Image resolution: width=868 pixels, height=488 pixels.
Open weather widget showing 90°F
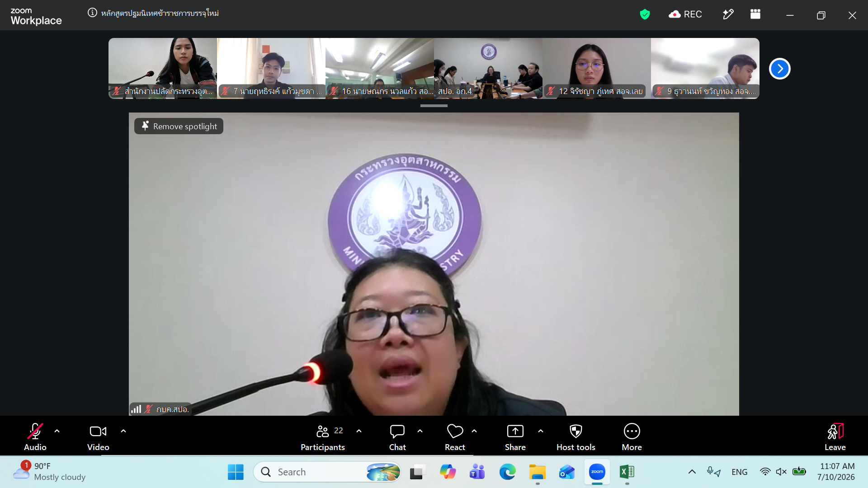pyautogui.click(x=50, y=472)
